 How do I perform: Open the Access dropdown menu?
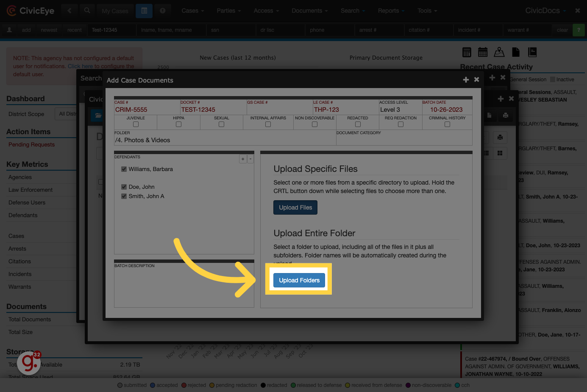point(266,11)
